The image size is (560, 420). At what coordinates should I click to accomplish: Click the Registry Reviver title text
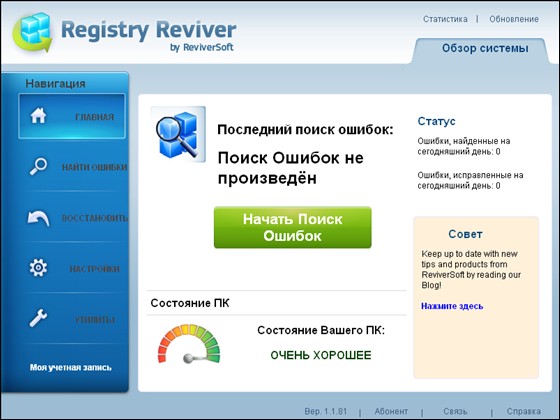149,30
